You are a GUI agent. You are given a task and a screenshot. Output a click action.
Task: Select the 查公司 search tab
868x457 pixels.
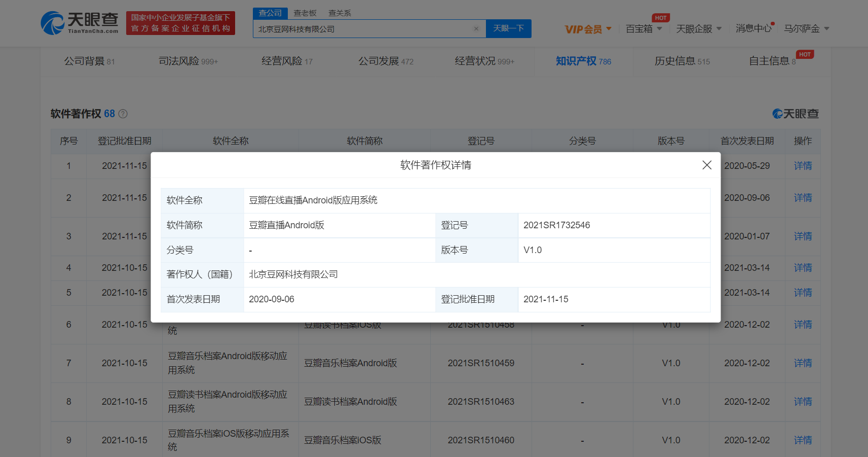[270, 13]
